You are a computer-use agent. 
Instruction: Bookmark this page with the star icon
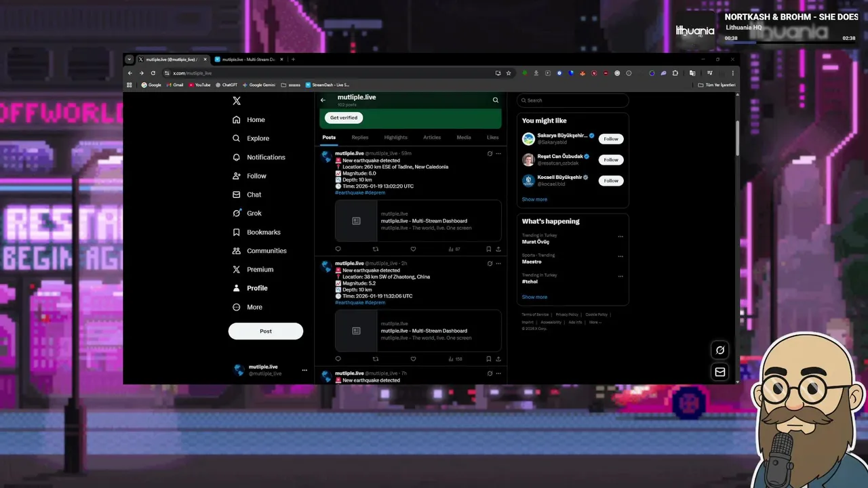coord(509,73)
